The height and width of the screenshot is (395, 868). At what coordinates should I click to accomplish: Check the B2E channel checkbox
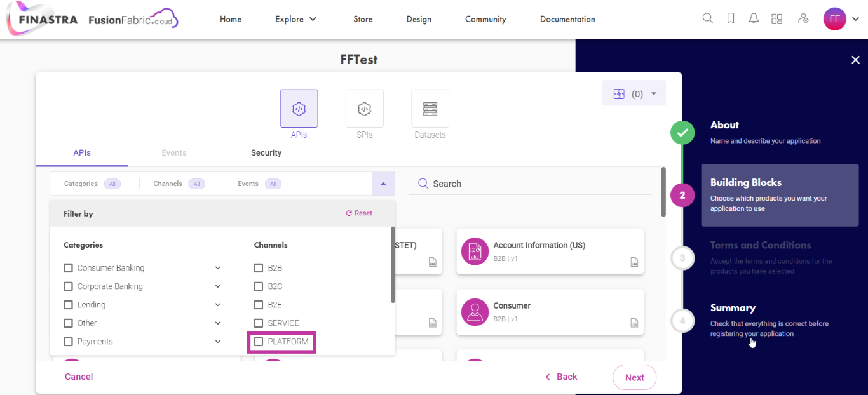click(259, 305)
